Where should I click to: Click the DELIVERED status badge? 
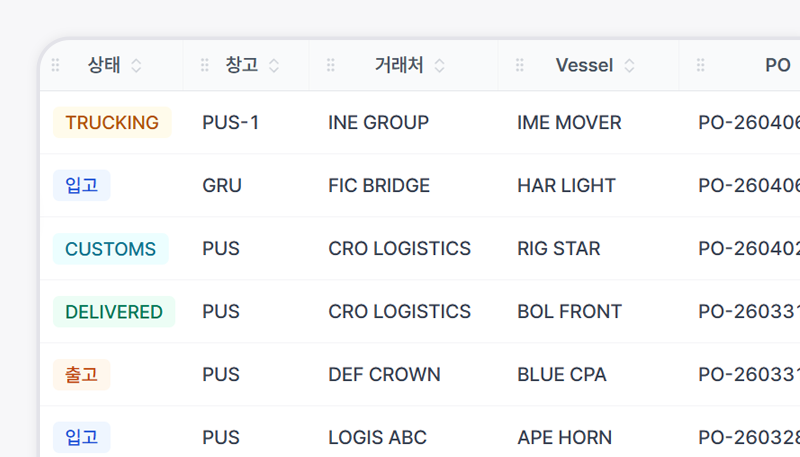tap(114, 312)
